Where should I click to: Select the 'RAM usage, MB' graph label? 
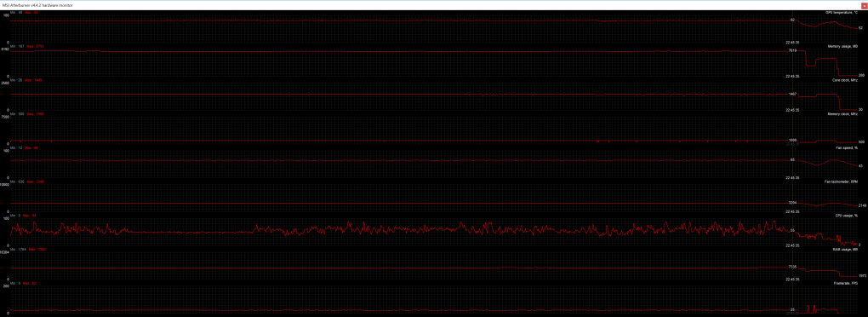(x=845, y=250)
